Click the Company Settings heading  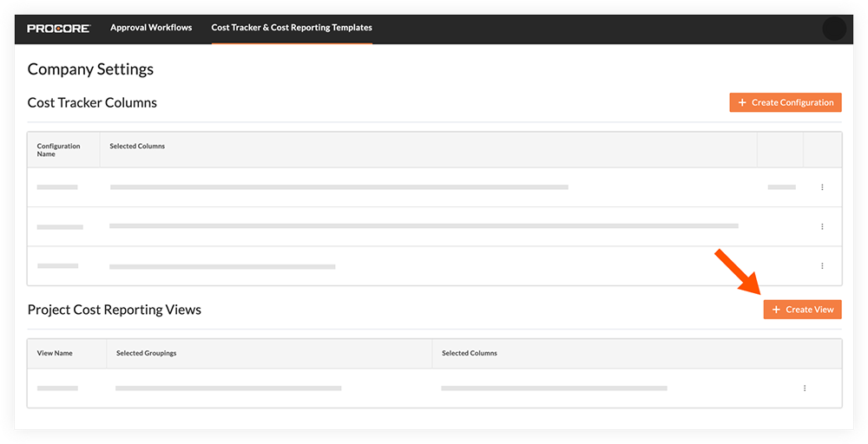tap(90, 69)
